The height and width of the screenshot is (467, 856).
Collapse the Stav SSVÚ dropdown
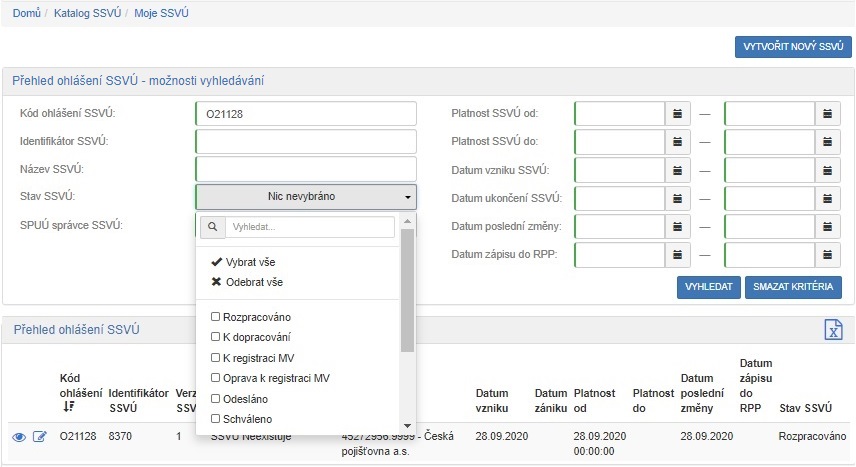click(305, 197)
